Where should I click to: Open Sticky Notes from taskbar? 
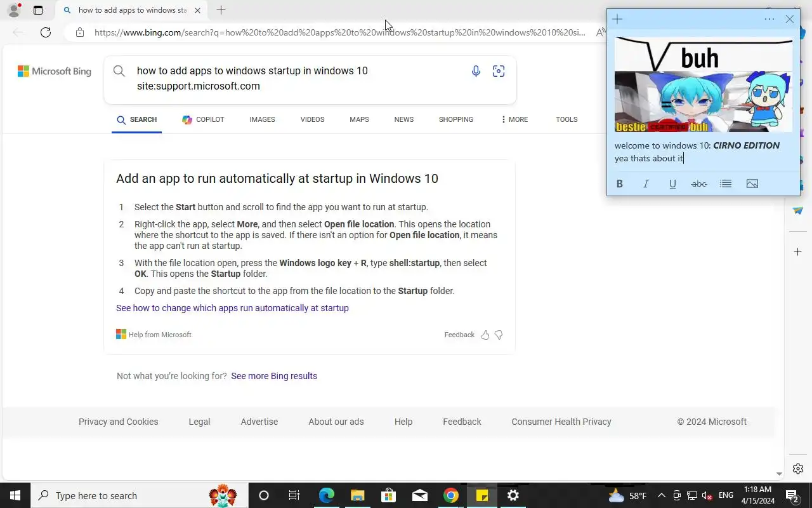pos(482,495)
